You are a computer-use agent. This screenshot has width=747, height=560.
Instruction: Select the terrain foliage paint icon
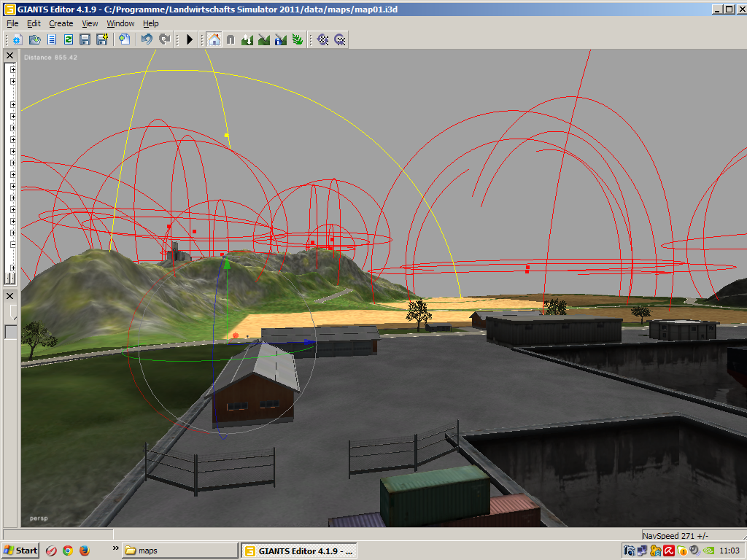point(298,39)
